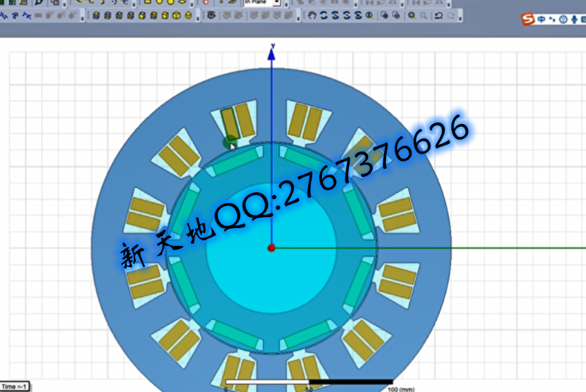Select the yellow coil under the cursor
The image size is (586, 392).
pyautogui.click(x=230, y=123)
